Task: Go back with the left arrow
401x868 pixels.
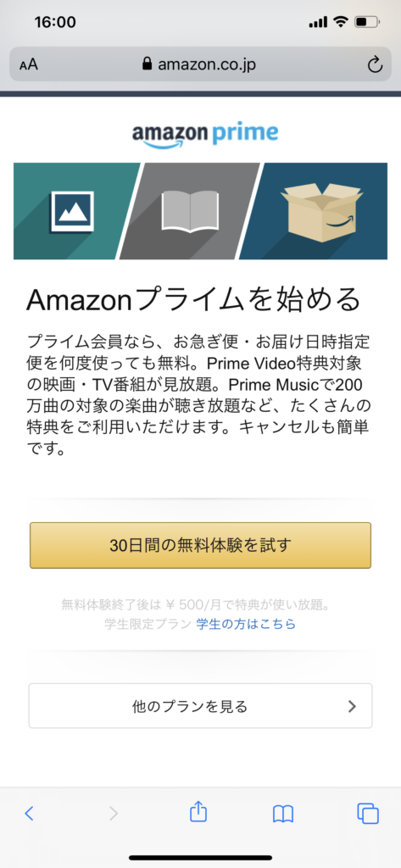Action: pyautogui.click(x=30, y=813)
